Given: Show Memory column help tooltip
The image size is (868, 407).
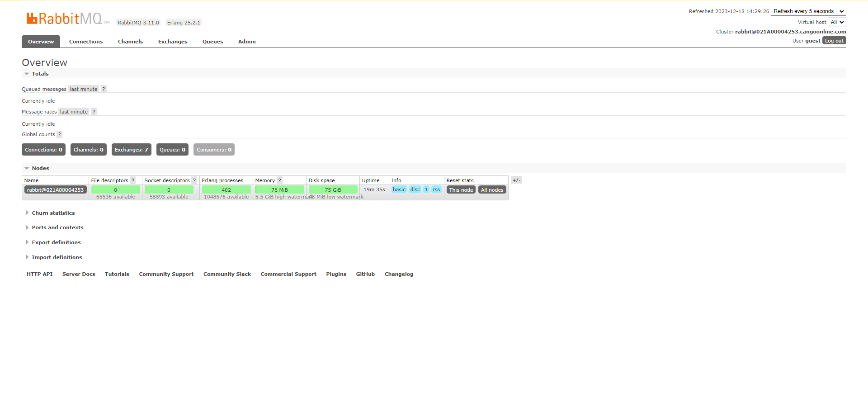Looking at the screenshot, I should coord(279,180).
